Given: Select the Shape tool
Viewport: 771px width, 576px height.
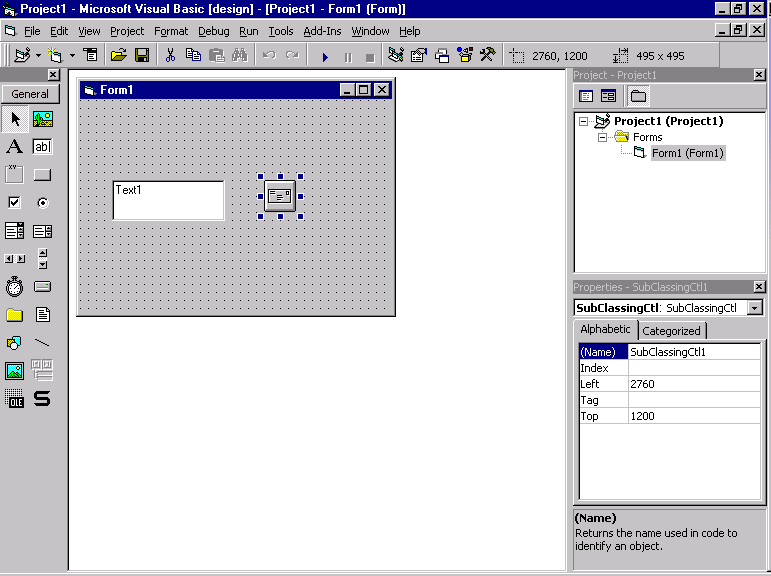Looking at the screenshot, I should point(15,343).
